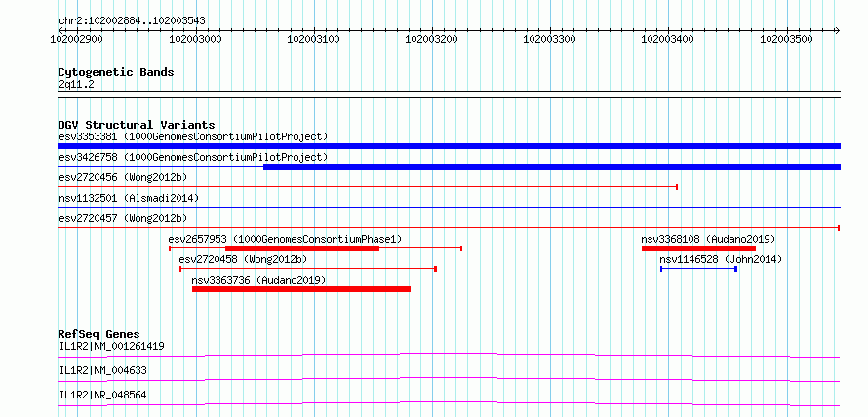Click the thin red esv2720458 variant line
This screenshot has height=417, width=868.
click(308, 269)
